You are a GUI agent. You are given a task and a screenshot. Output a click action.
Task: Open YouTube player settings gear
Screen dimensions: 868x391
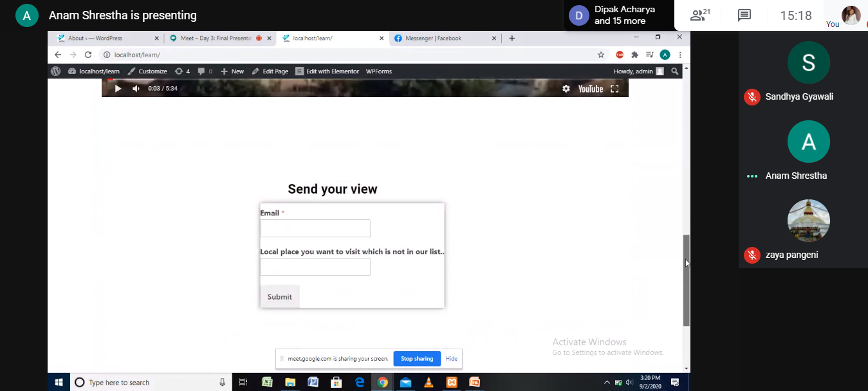pyautogui.click(x=566, y=89)
